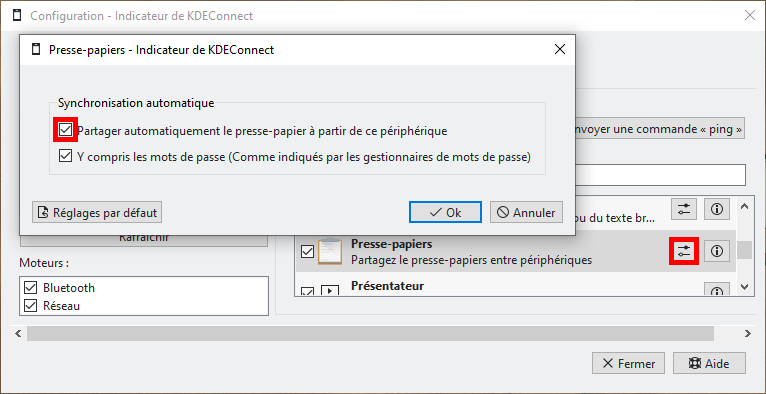
Task: Click the clipboard icon of Presse-papiers
Action: point(330,251)
